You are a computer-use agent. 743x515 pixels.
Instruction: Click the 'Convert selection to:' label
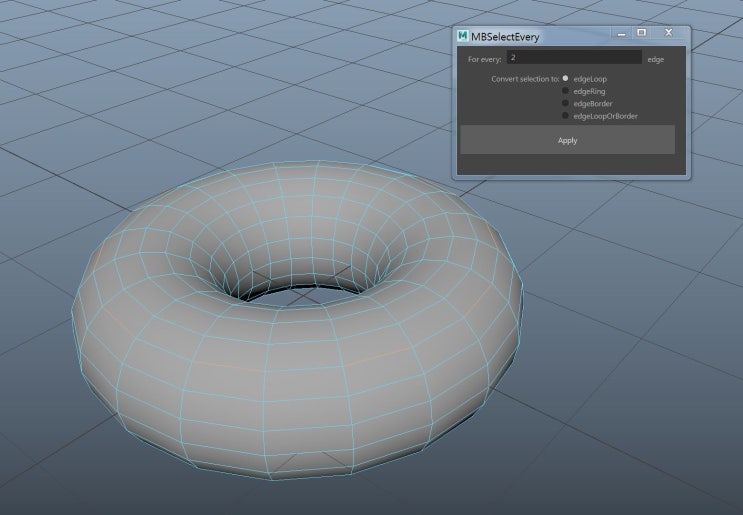525,79
